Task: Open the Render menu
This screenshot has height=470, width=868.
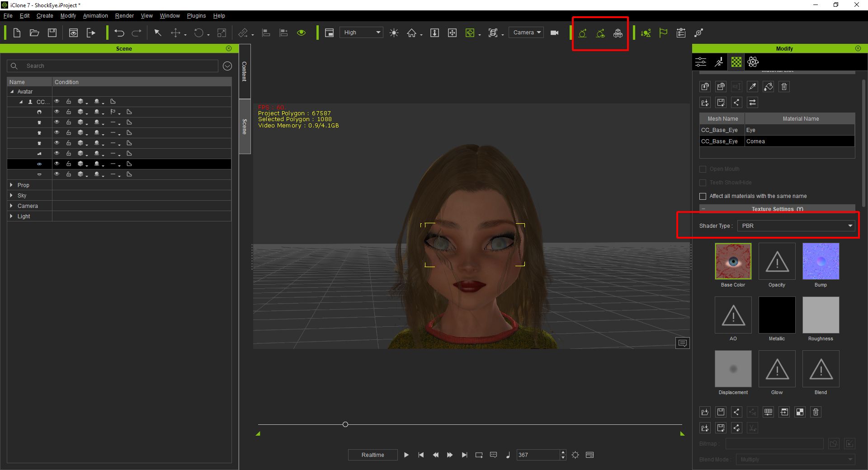Action: click(x=124, y=15)
